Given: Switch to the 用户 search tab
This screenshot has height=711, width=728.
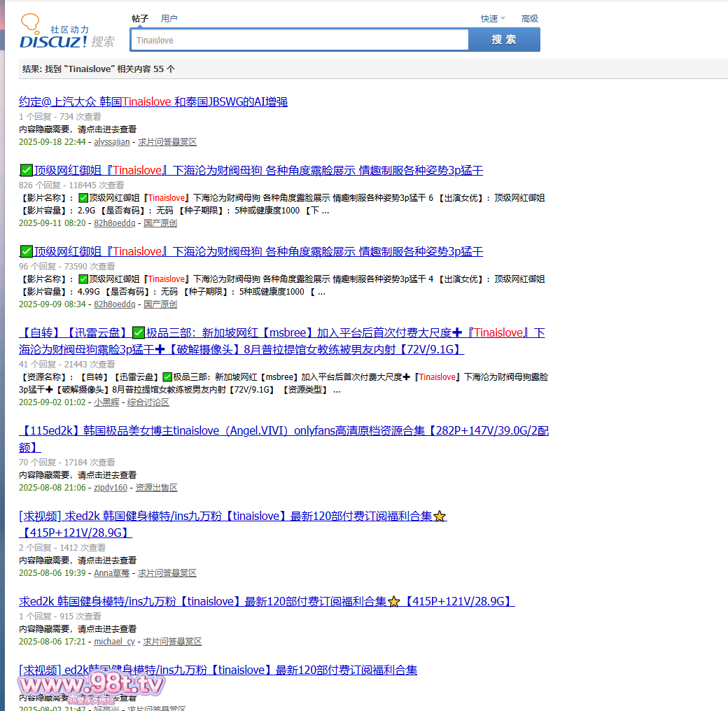Looking at the screenshot, I should (169, 19).
